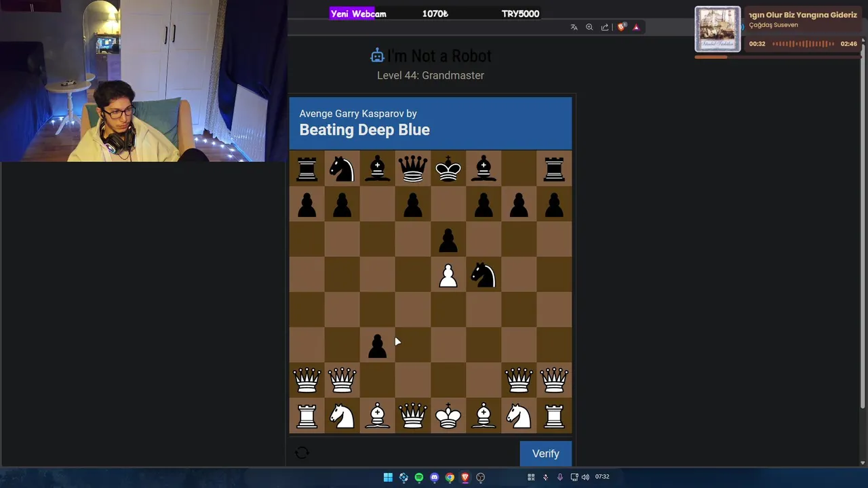Click the page scrollbar down arrow
868x488 pixels.
click(863, 462)
